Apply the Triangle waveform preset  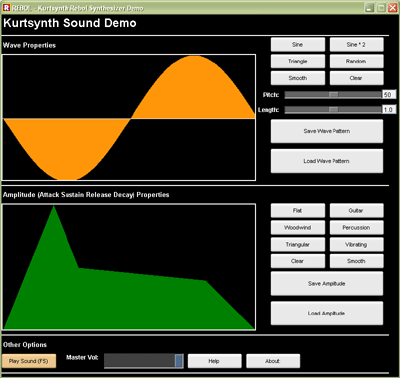point(298,61)
